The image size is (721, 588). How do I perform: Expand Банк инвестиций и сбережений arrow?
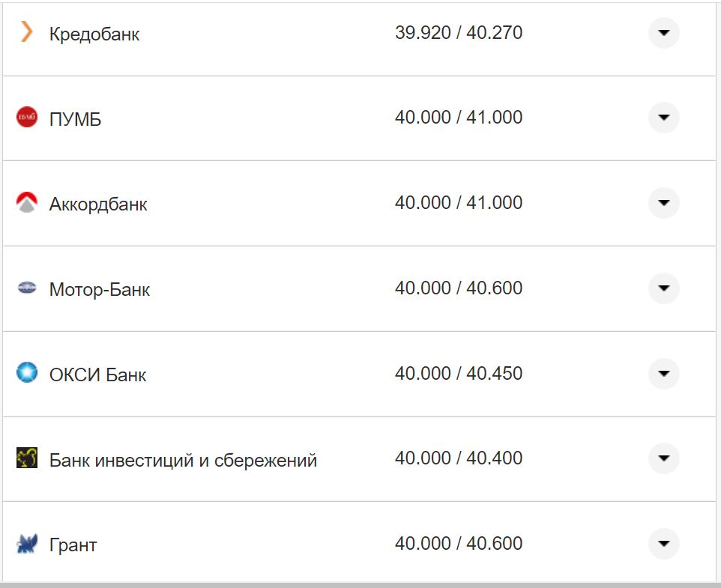[663, 458]
